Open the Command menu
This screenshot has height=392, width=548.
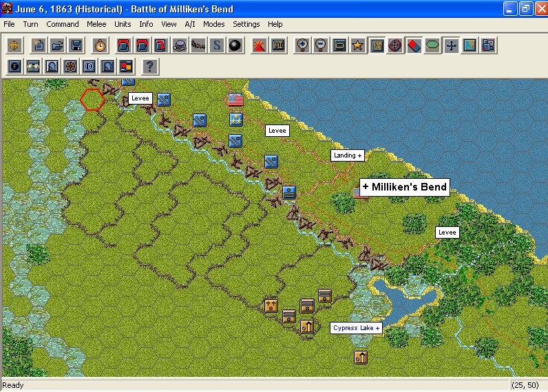[63, 24]
